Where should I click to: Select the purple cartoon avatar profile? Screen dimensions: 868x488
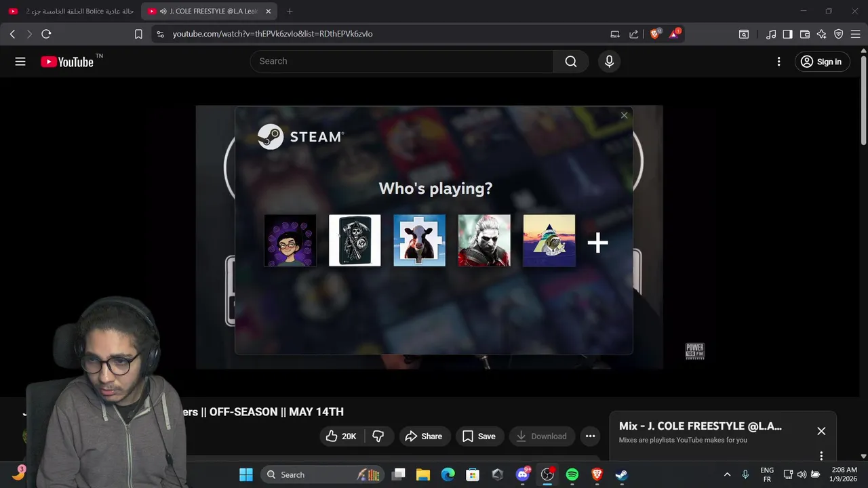pyautogui.click(x=290, y=241)
